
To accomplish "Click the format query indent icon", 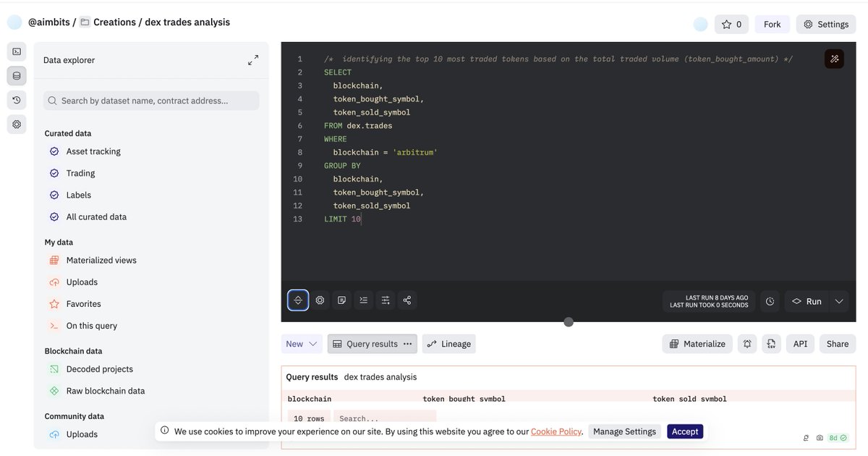I will [x=364, y=300].
